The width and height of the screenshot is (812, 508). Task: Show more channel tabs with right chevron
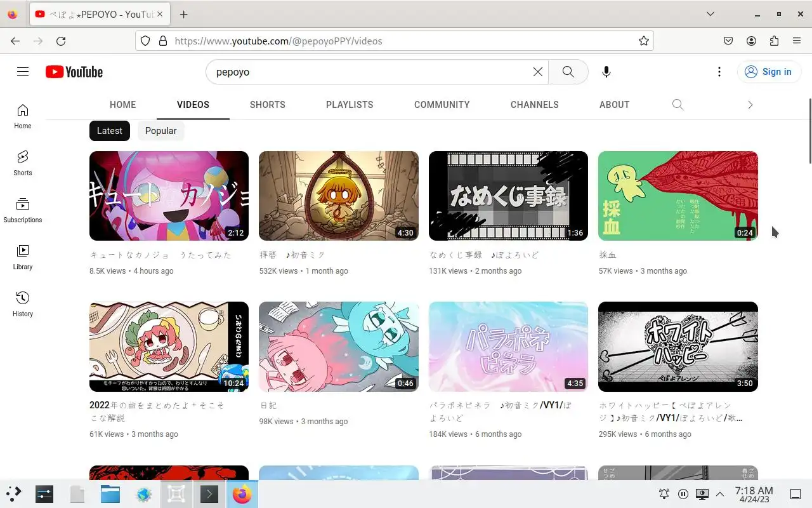(x=750, y=105)
